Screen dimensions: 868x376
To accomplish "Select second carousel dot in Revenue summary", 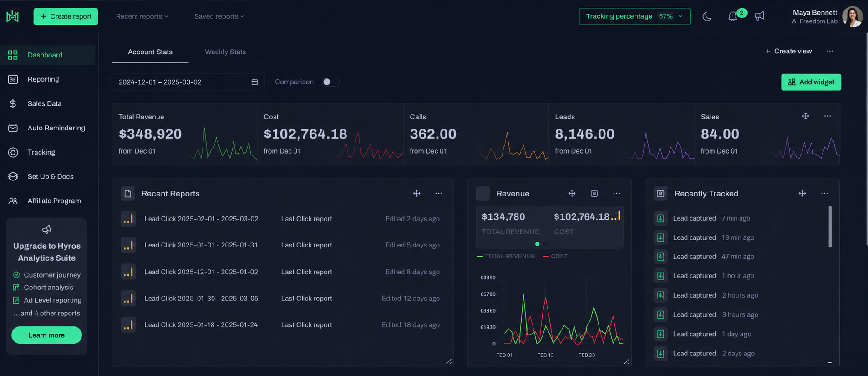I will click(546, 244).
